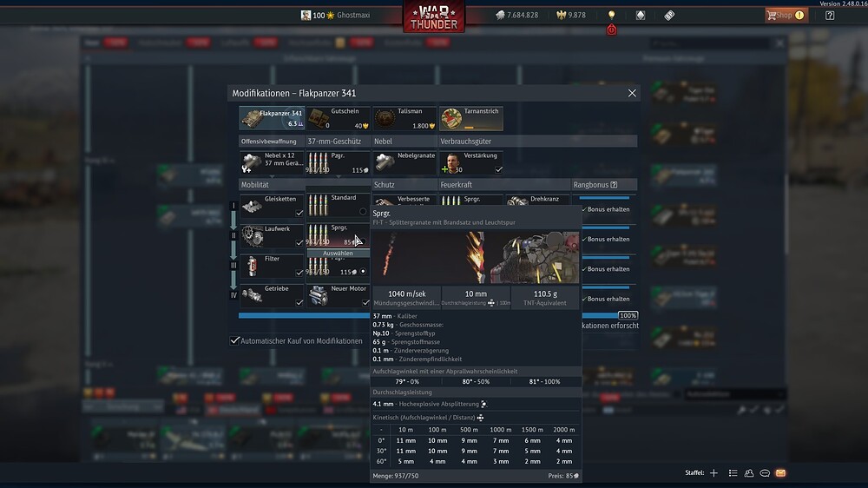Open the help question mark in the top bar
This screenshot has height=488, width=868.
pos(829,15)
